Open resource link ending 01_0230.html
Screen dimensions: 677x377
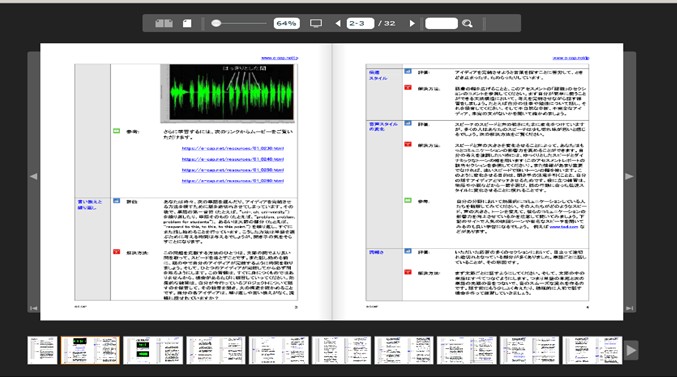pos(233,148)
